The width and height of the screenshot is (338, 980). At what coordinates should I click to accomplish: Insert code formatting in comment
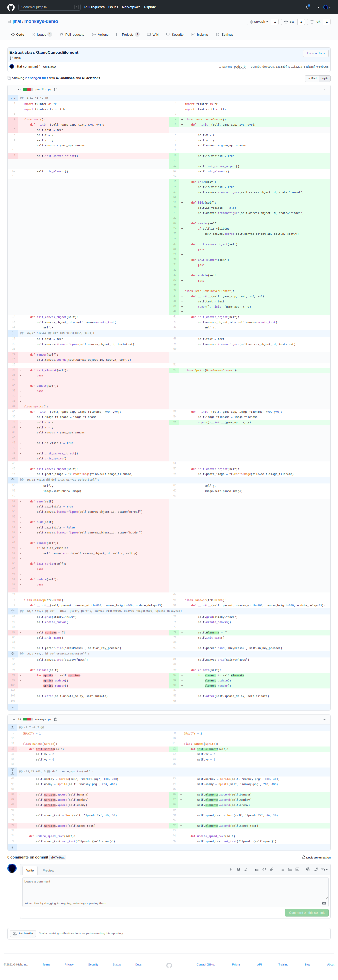(264, 869)
